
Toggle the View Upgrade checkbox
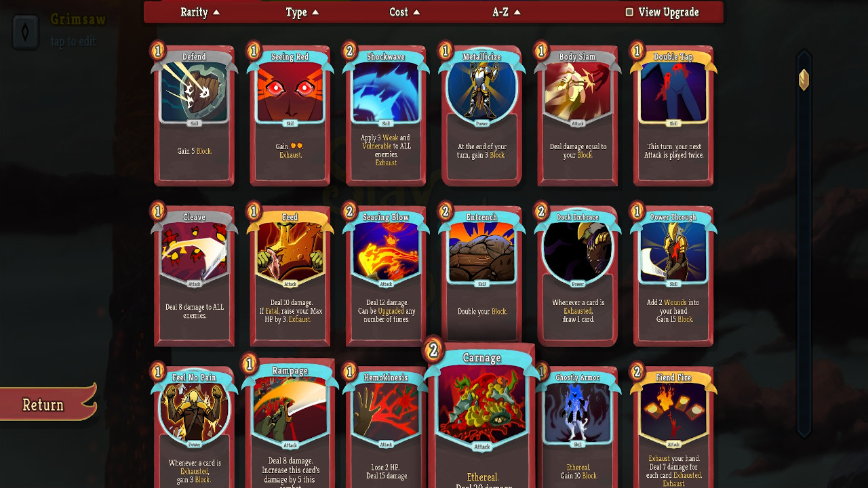tap(629, 12)
